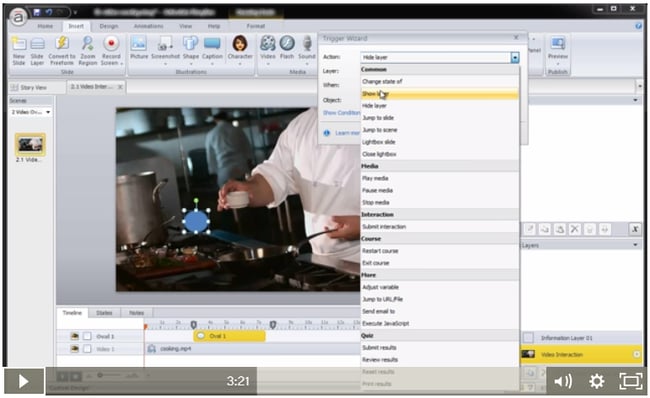Click the timeline playhead marker

(146, 327)
